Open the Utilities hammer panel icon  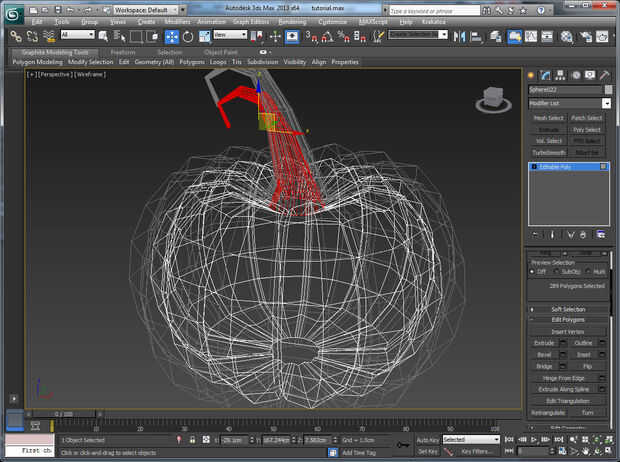tap(605, 75)
